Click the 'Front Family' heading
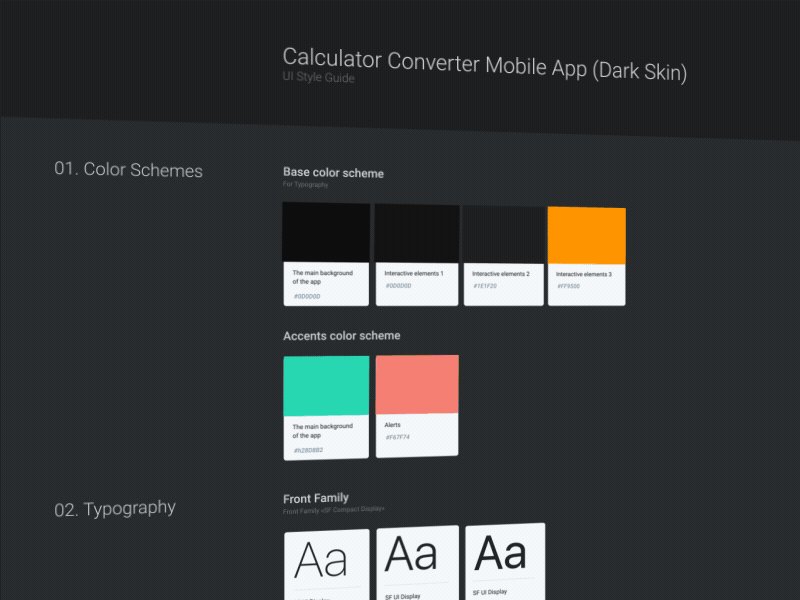The image size is (800, 600). (x=316, y=498)
